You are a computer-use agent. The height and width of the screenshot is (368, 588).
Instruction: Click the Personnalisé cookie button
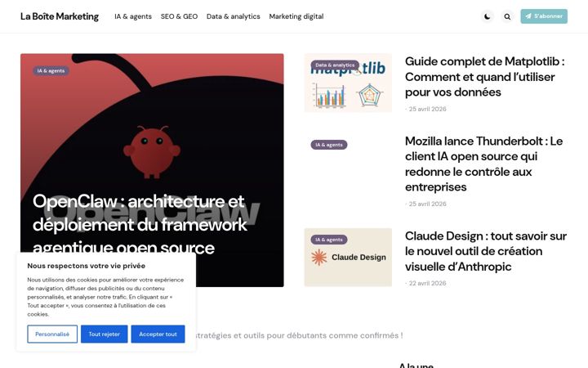52,334
